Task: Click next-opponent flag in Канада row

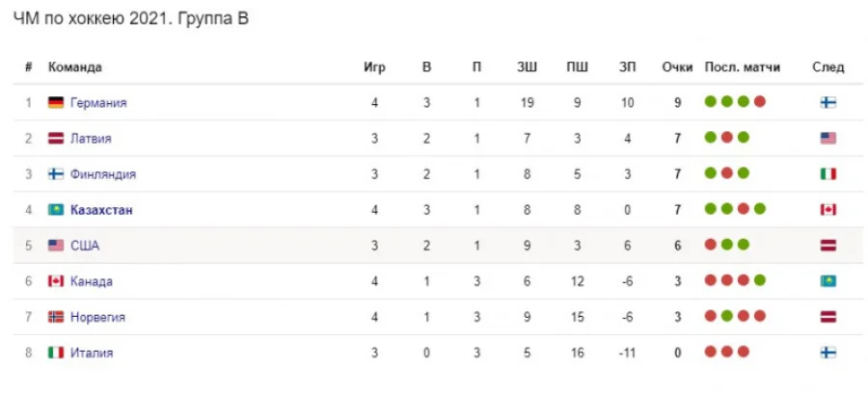Action: pyautogui.click(x=827, y=281)
